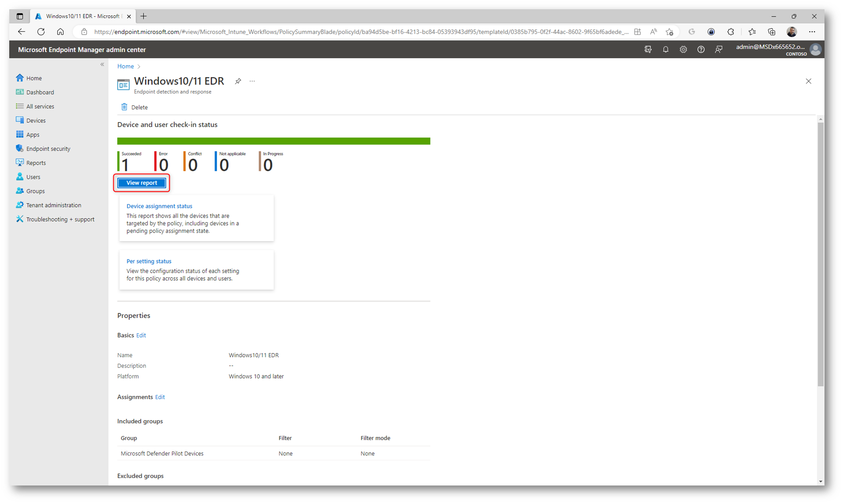Click the Succeeded count of 1

pyautogui.click(x=126, y=165)
